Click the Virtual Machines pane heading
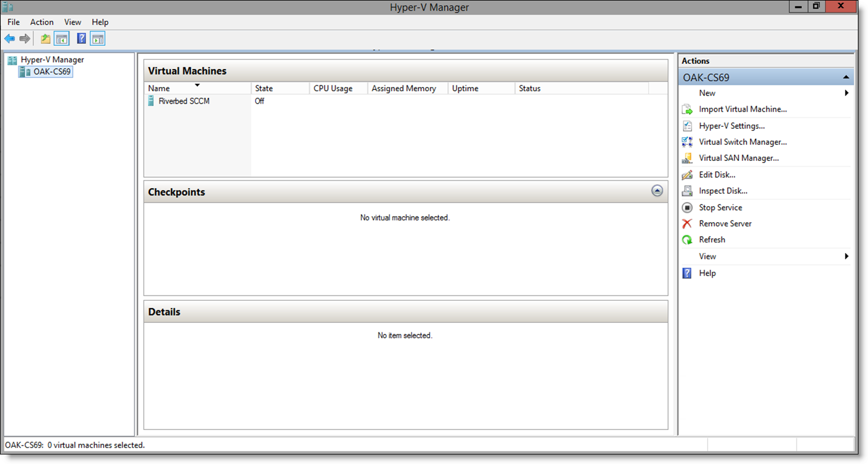Viewport: 868px width, 464px height. pyautogui.click(x=188, y=71)
